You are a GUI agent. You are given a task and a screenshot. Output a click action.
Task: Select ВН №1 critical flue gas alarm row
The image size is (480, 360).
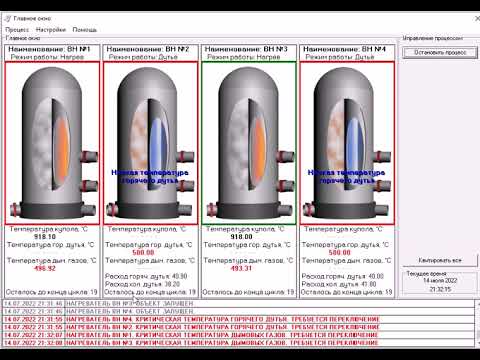point(238,335)
